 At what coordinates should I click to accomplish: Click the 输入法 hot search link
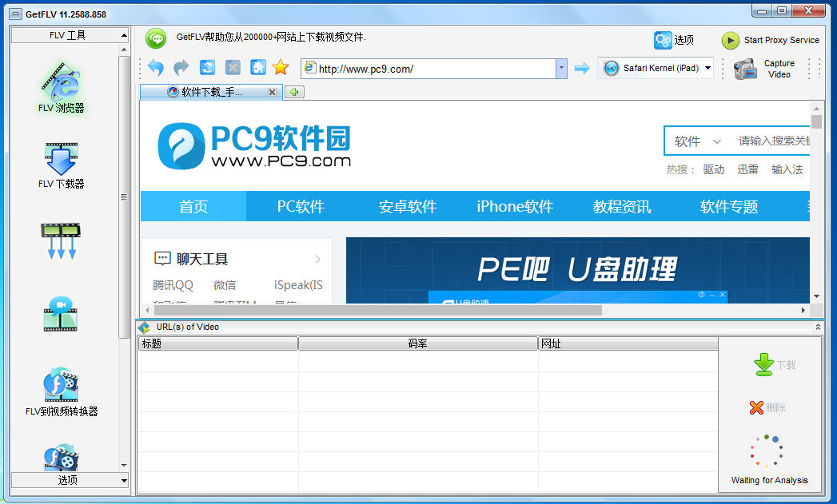pos(787,169)
